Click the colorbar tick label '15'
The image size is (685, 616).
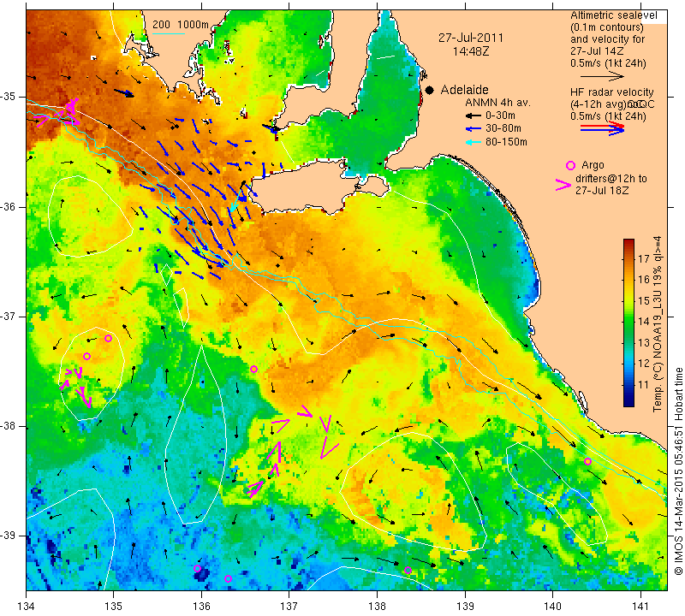[644, 301]
